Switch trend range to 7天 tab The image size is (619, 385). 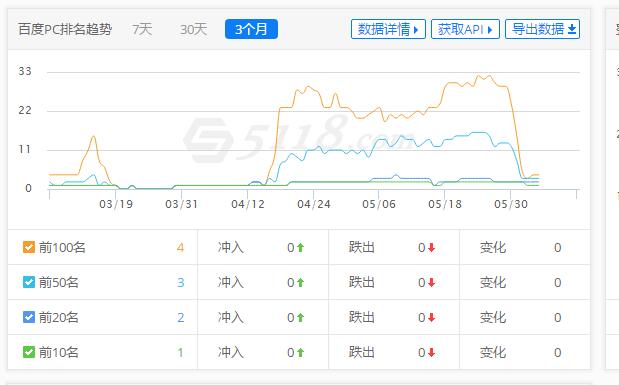142,29
